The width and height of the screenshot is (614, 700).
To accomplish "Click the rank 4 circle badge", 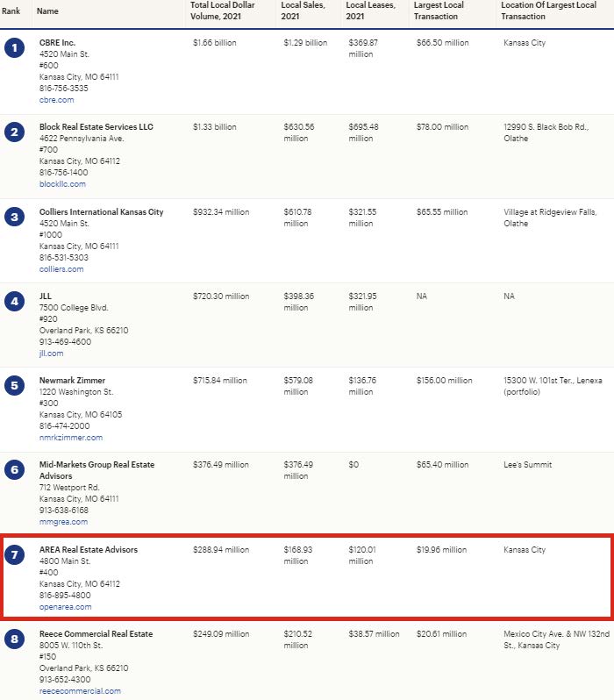I will click(x=14, y=302).
